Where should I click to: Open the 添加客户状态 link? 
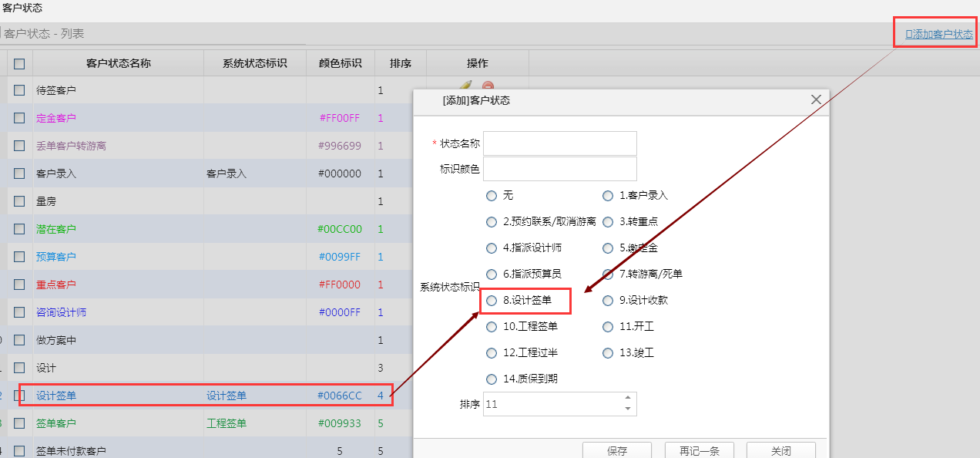(938, 34)
